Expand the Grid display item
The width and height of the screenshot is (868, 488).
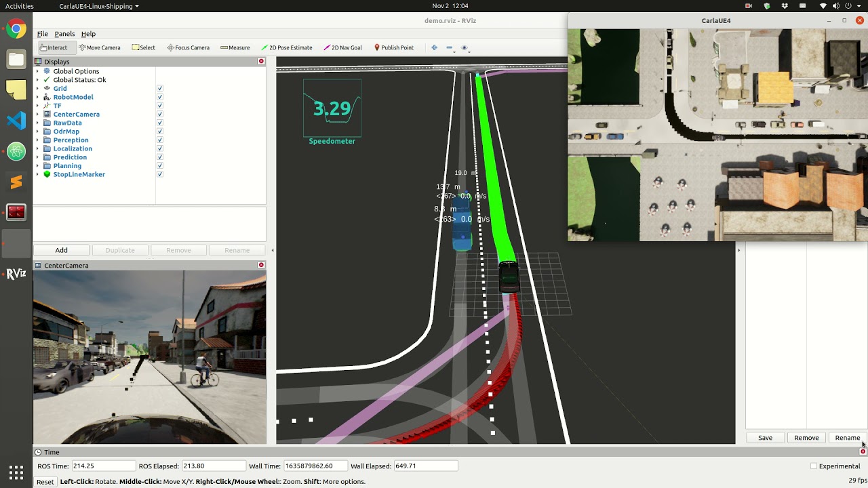[x=38, y=89]
